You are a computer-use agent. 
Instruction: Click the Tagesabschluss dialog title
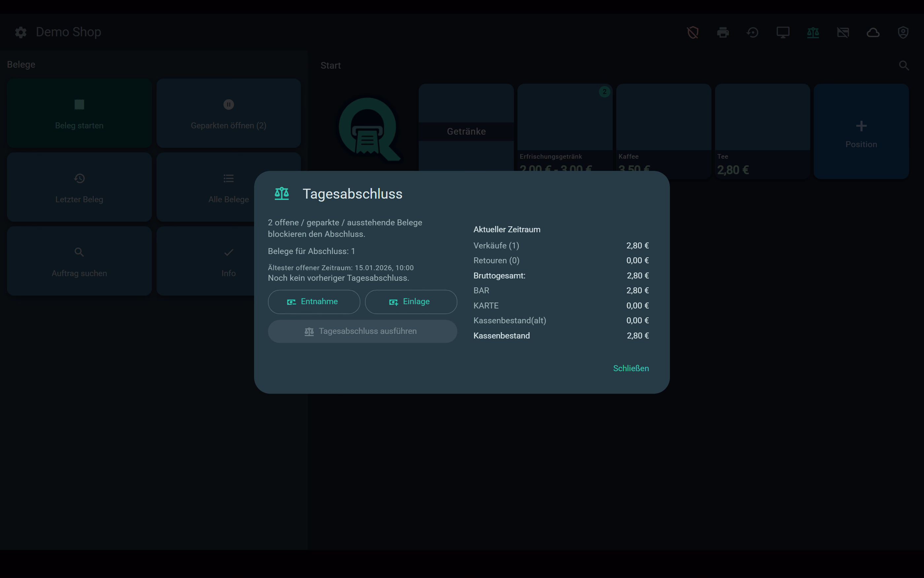click(352, 194)
